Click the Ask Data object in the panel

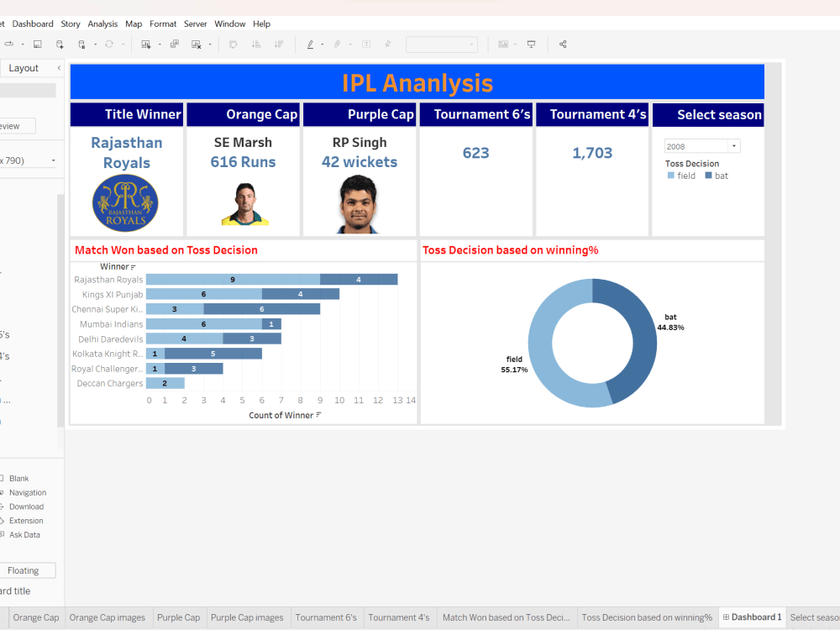[x=24, y=534]
